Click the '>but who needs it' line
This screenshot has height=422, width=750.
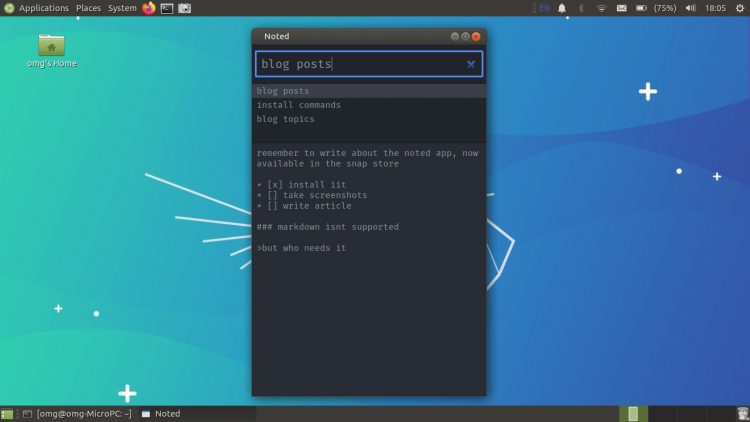(301, 248)
